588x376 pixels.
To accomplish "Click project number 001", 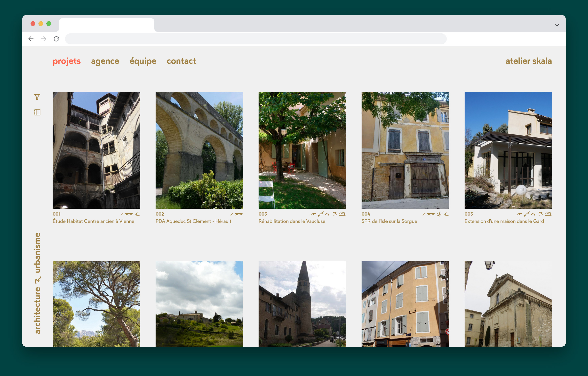I will [x=56, y=214].
